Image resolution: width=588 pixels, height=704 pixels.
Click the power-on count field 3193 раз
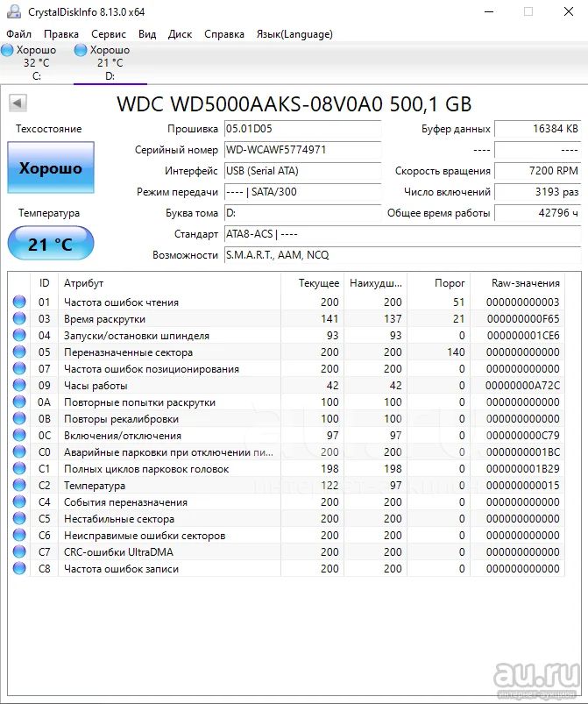pyautogui.click(x=537, y=192)
